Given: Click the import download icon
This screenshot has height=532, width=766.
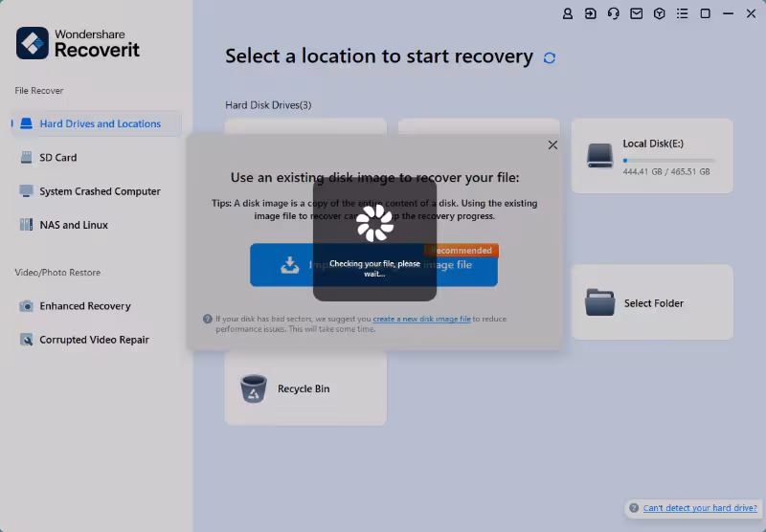Looking at the screenshot, I should click(x=290, y=265).
